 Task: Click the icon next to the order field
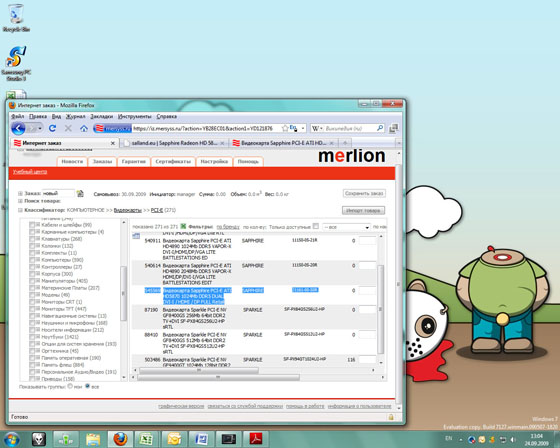click(x=80, y=194)
